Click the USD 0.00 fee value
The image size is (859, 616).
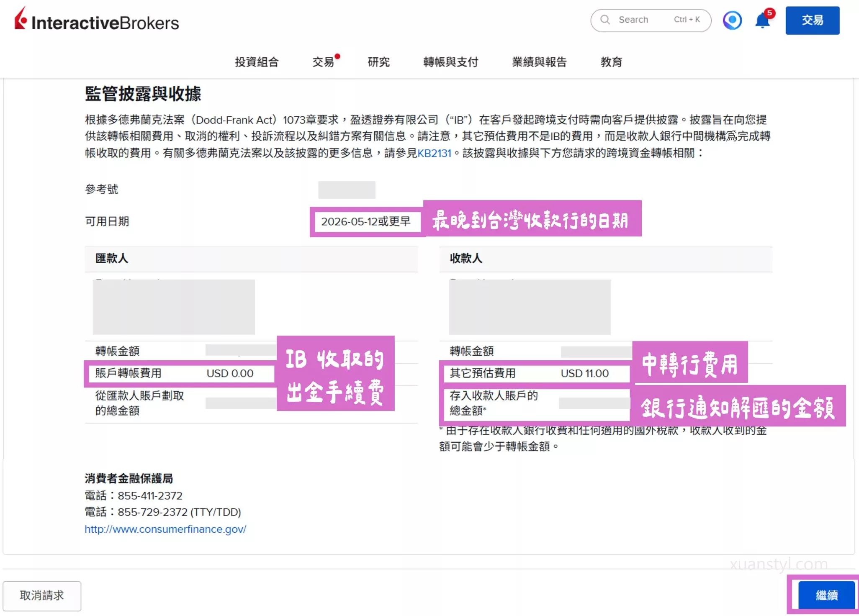click(230, 373)
